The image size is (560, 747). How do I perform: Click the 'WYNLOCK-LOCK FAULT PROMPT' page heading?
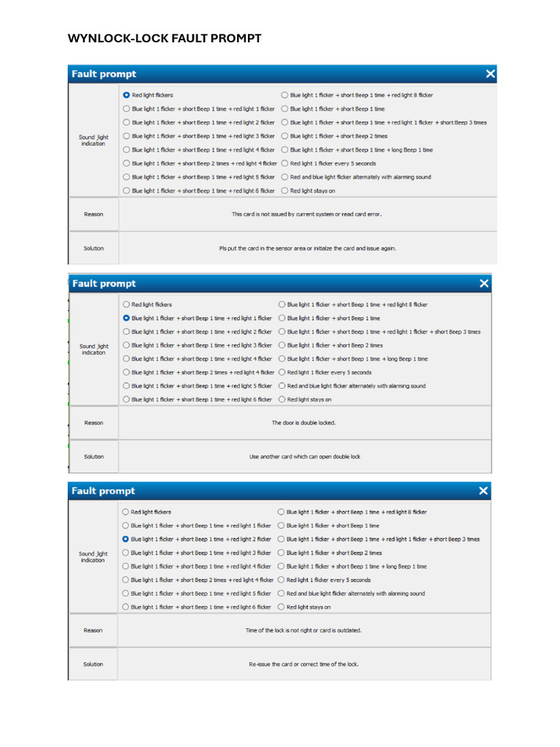164,38
